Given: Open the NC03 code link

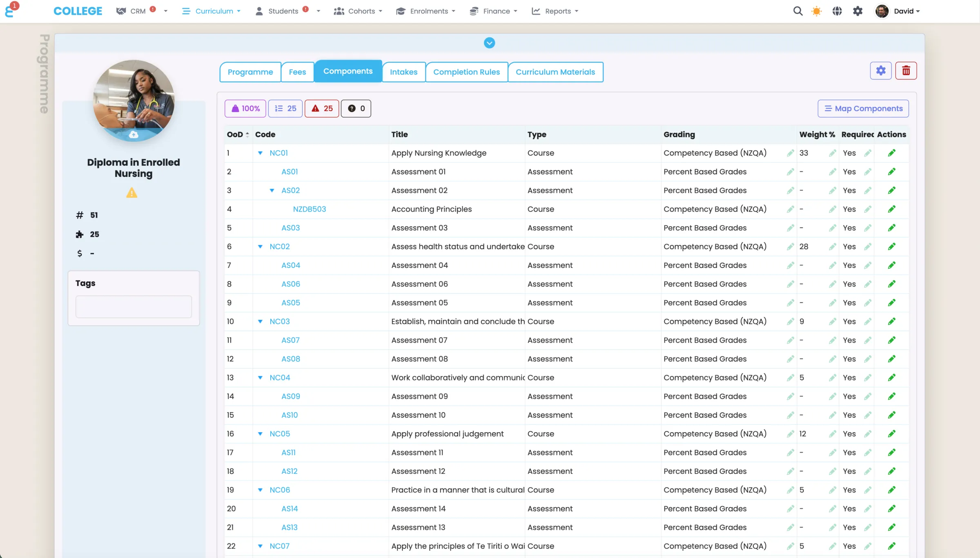Looking at the screenshot, I should pyautogui.click(x=280, y=321).
